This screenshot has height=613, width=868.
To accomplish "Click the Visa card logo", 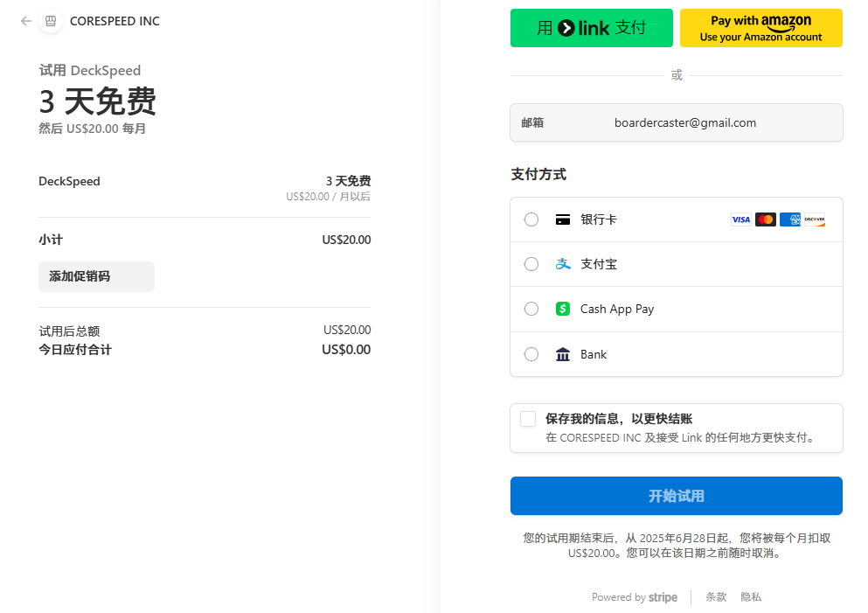I will click(740, 219).
